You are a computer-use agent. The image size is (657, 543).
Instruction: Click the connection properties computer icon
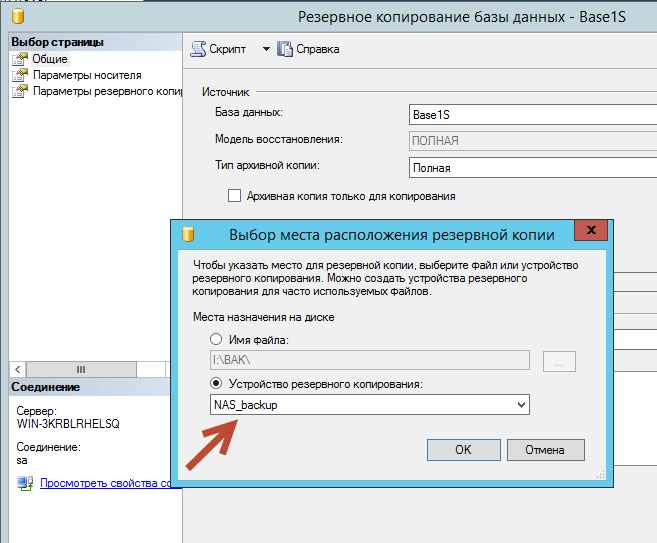pyautogui.click(x=25, y=483)
